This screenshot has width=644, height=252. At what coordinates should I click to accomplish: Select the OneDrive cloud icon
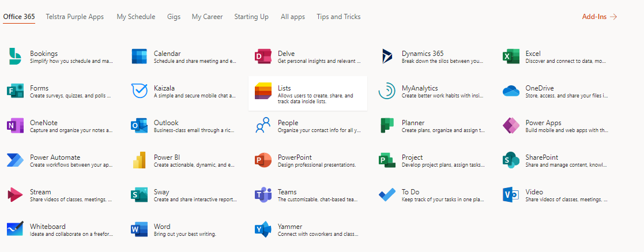(x=511, y=91)
